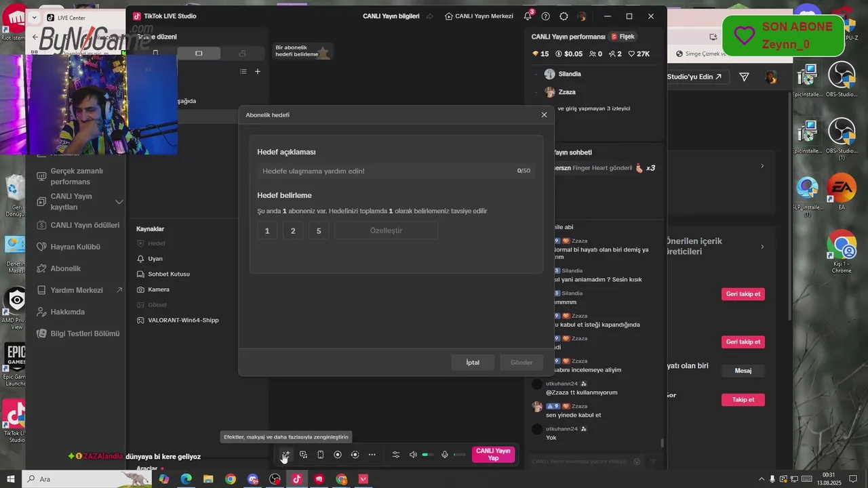
Task: Click the Mesaj button in the browser window
Action: coord(743,371)
